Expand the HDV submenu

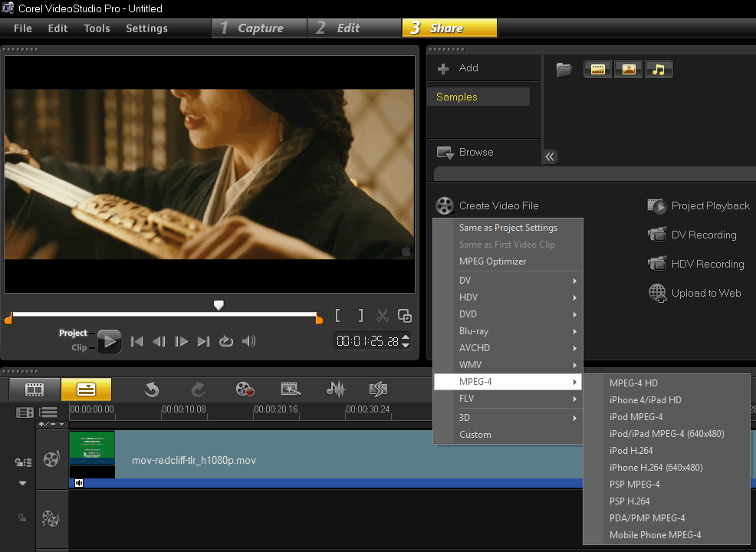click(508, 297)
